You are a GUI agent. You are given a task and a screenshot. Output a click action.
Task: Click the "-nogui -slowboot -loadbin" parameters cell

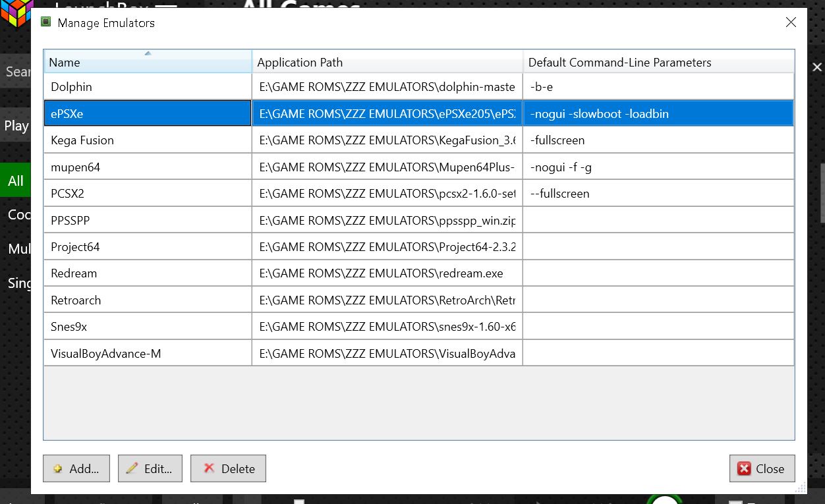click(x=658, y=113)
